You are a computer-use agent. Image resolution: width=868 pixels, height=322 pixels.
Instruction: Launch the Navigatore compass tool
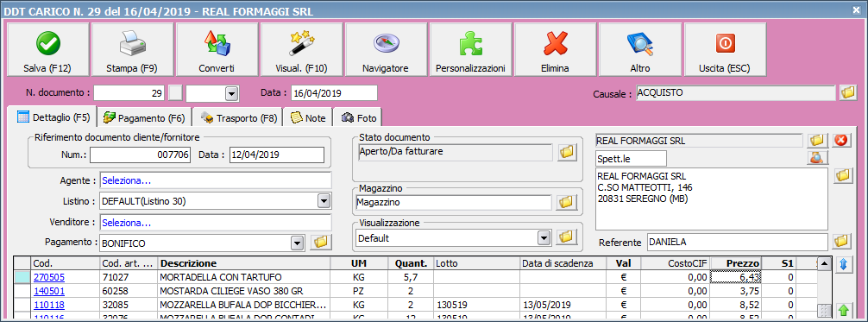pos(386,50)
